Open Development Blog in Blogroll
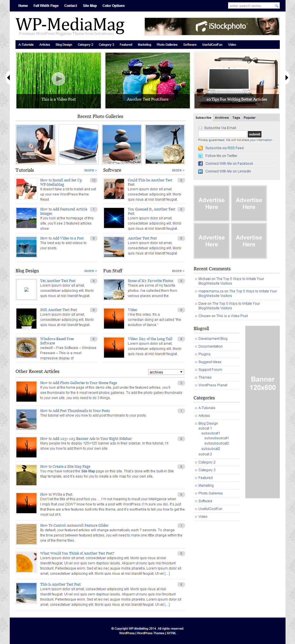 pyautogui.click(x=213, y=339)
